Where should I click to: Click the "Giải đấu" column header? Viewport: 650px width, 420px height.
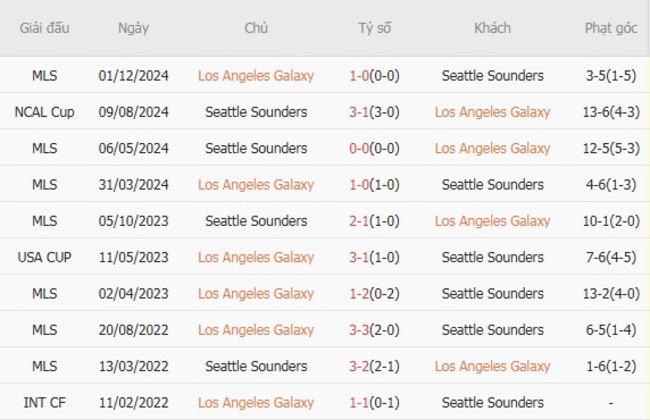pyautogui.click(x=44, y=28)
